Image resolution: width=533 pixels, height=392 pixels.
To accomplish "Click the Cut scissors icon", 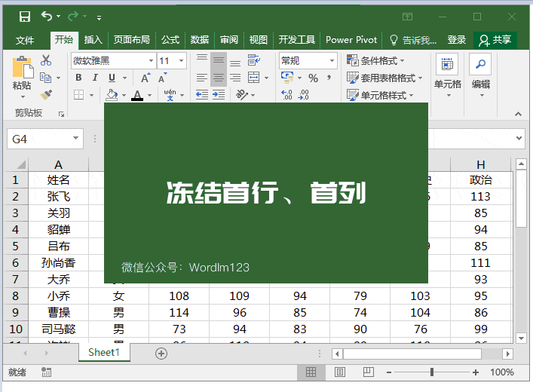I will [45, 60].
